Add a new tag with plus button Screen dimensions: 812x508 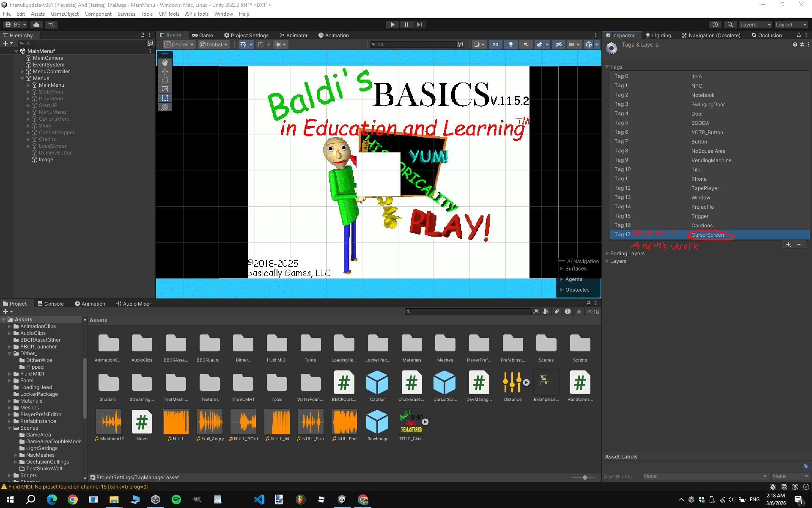coord(788,244)
